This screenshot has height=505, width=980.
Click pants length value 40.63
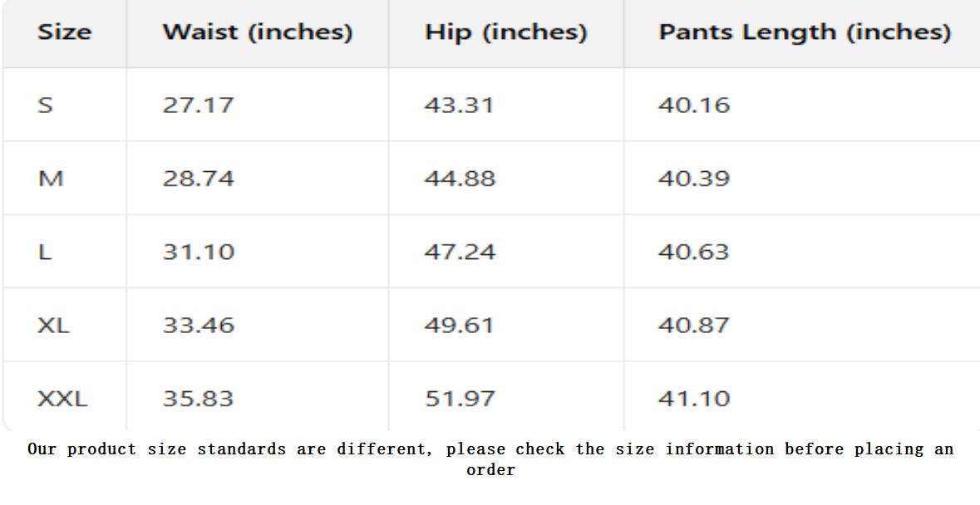(693, 252)
